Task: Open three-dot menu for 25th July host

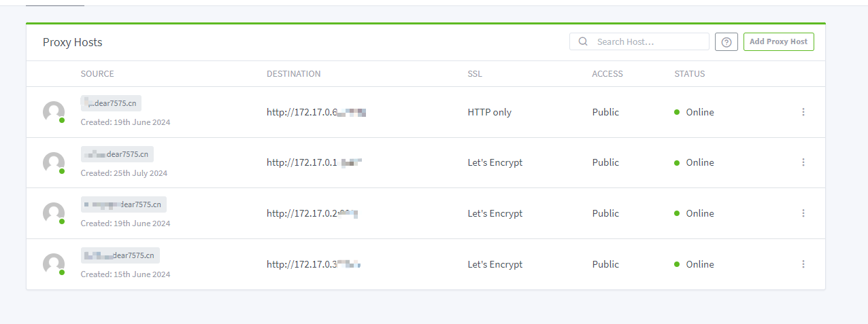Action: tap(803, 162)
